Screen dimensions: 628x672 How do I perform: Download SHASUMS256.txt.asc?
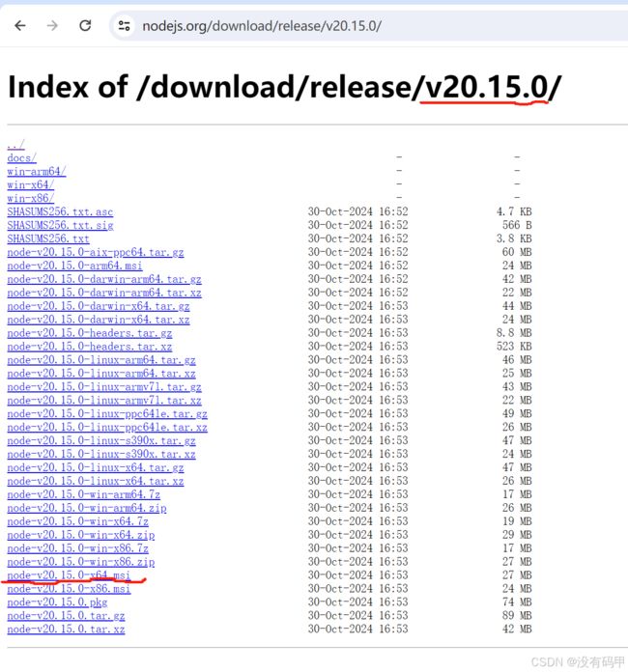pos(60,211)
